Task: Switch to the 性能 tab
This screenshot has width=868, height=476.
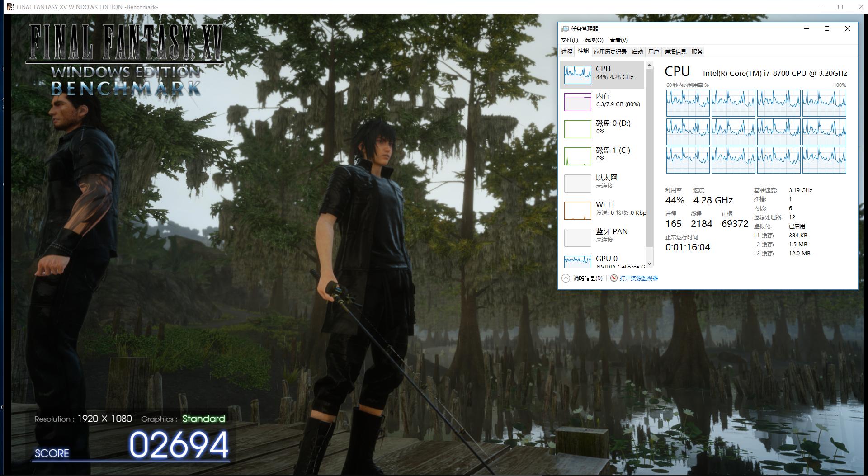Action: click(x=583, y=51)
